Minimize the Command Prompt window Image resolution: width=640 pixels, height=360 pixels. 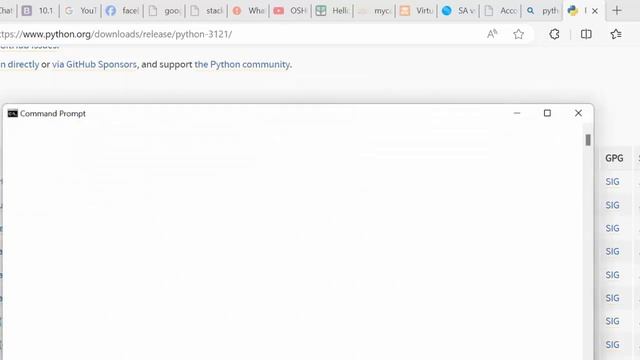[517, 113]
